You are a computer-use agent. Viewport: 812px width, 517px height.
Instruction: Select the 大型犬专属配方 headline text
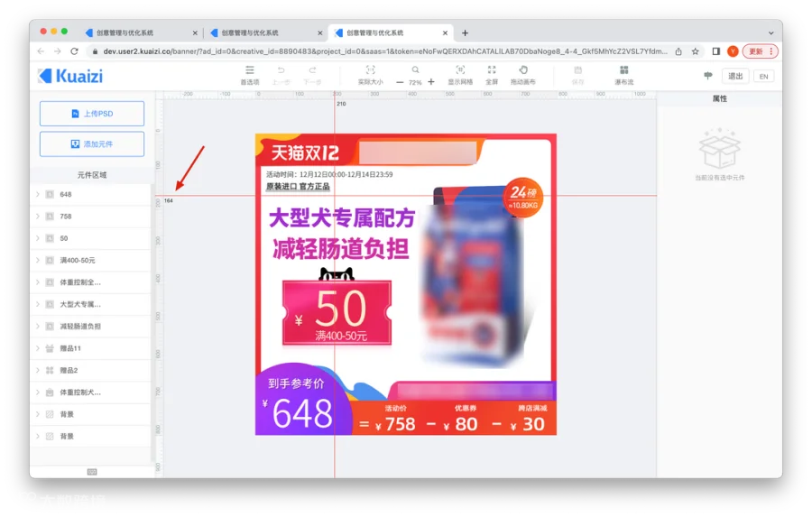[x=342, y=217]
